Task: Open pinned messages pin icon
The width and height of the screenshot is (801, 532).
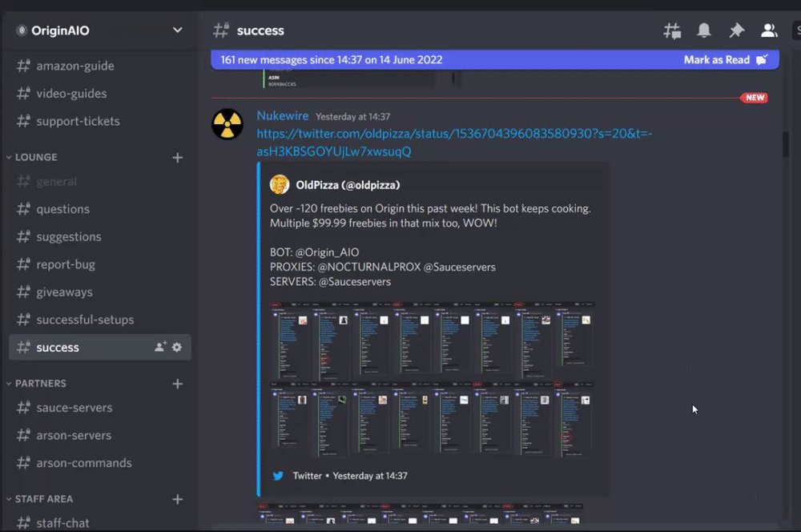Action: click(736, 30)
